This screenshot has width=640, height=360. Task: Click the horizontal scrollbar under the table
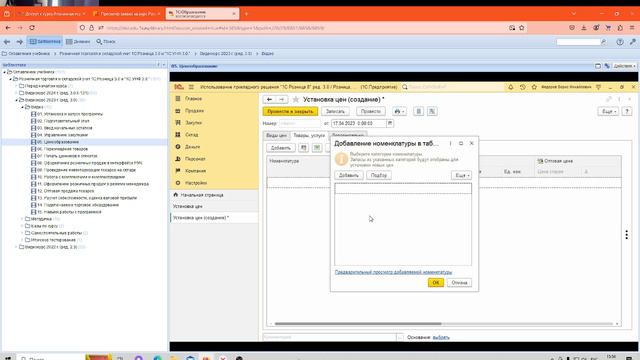click(x=358, y=324)
